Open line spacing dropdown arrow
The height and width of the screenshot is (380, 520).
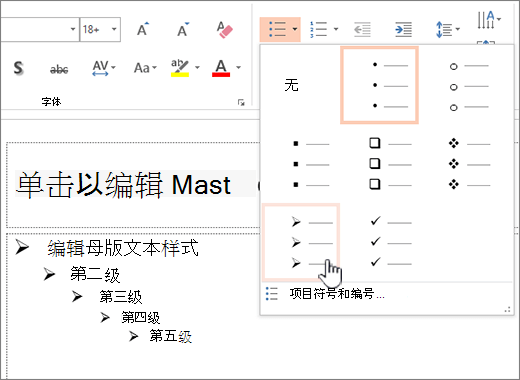pos(458,29)
